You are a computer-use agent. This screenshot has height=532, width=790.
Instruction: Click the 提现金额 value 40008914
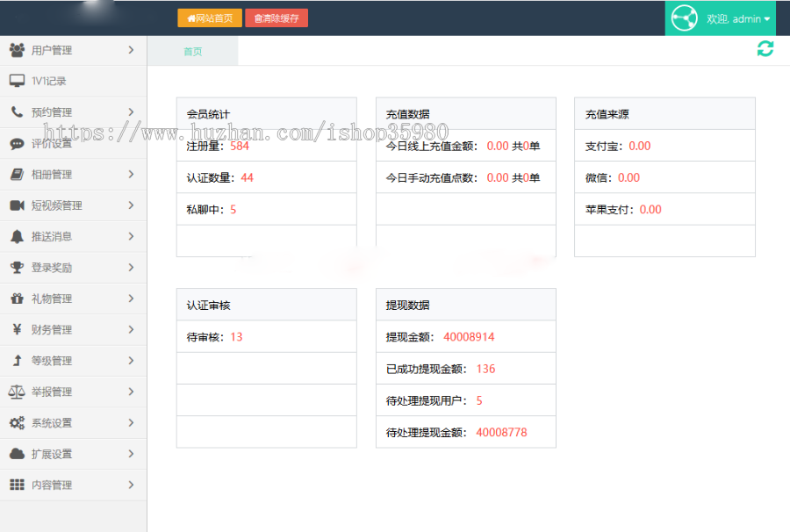click(469, 337)
